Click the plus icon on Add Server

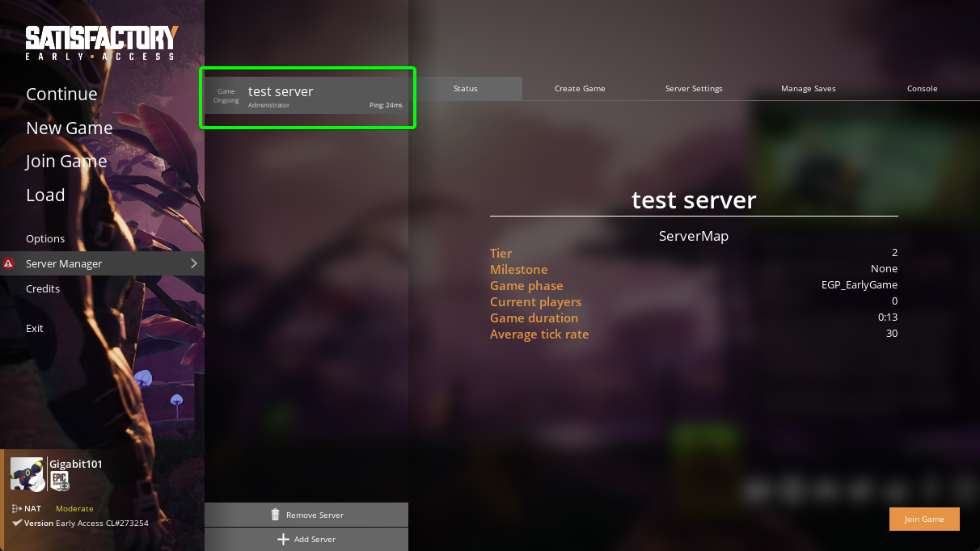(x=283, y=539)
